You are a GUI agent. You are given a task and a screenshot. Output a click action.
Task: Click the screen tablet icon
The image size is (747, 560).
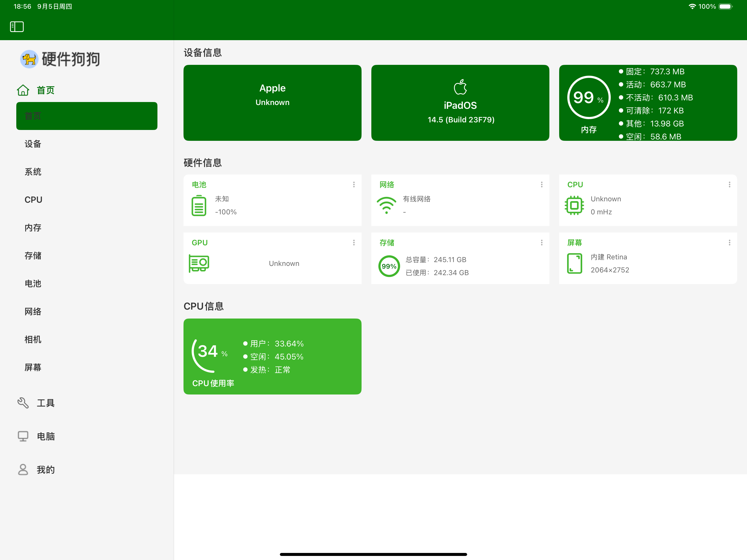pyautogui.click(x=574, y=264)
